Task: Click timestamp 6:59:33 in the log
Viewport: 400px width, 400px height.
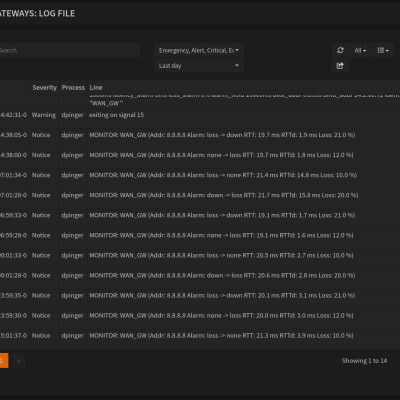Action: click(13, 215)
